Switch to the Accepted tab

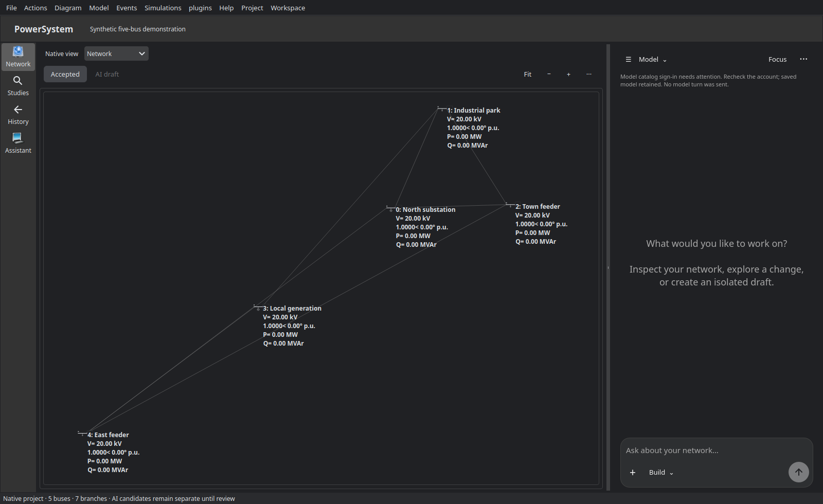[65, 74]
